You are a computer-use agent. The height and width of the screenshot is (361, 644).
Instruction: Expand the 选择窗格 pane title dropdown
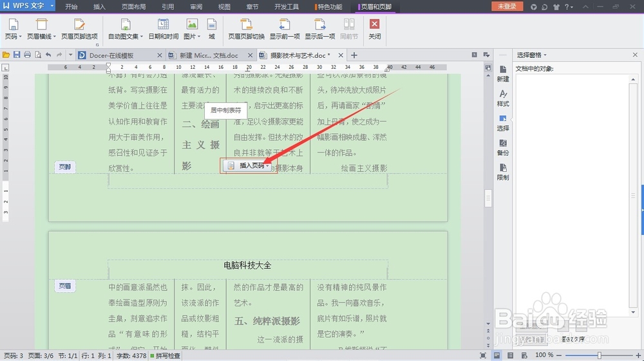(x=545, y=55)
